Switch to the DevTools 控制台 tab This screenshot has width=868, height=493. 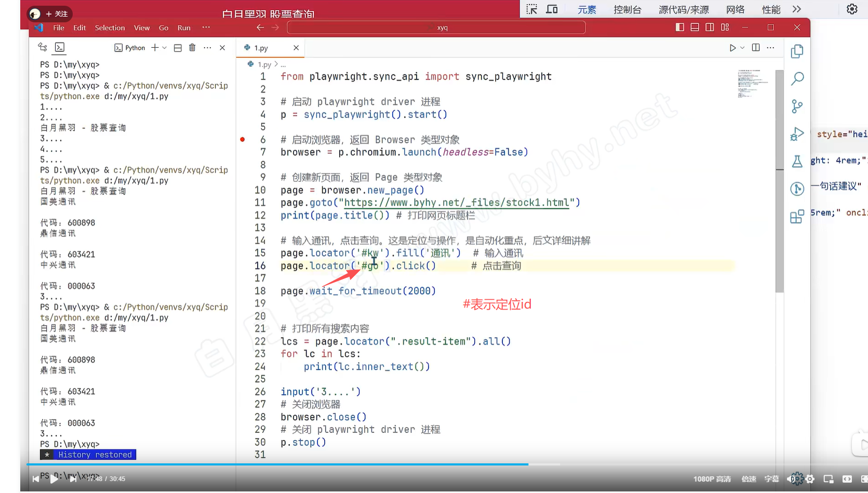click(627, 9)
